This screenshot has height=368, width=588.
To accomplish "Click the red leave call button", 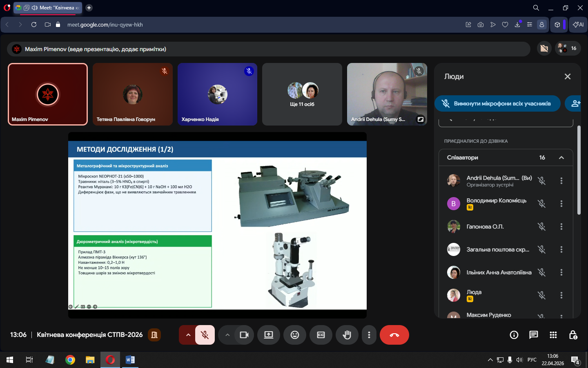I will coord(394,335).
